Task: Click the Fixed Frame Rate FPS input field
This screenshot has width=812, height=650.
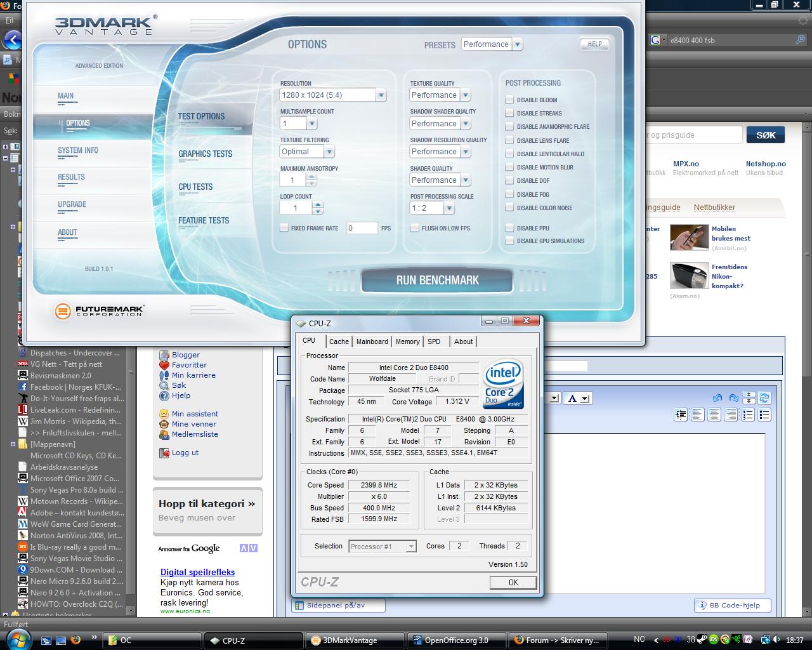Action: click(362, 229)
